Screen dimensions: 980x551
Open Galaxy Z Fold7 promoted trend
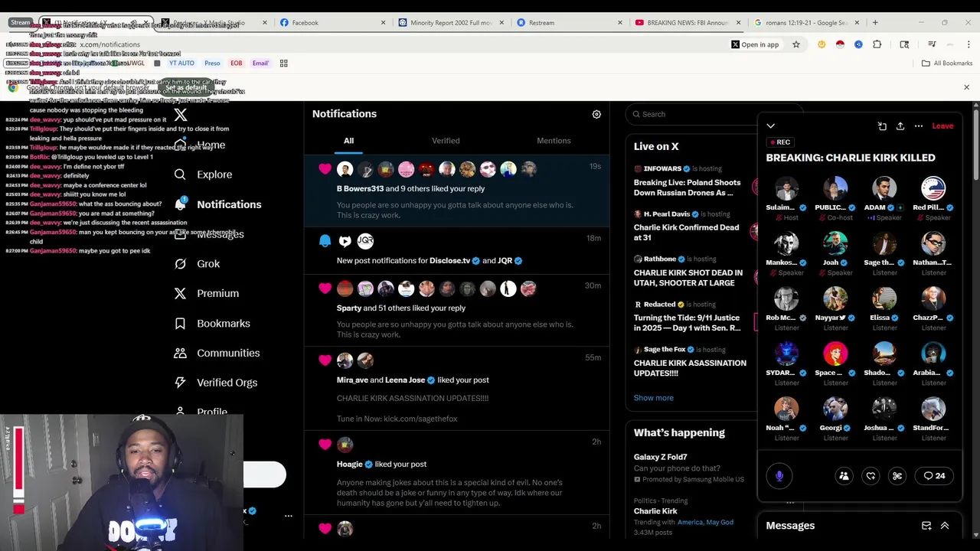[x=689, y=468]
